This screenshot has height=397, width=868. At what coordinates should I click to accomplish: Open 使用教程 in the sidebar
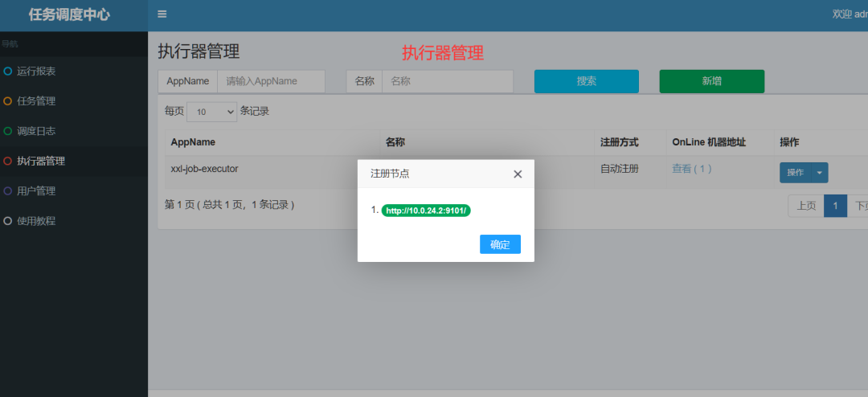[x=74, y=221]
